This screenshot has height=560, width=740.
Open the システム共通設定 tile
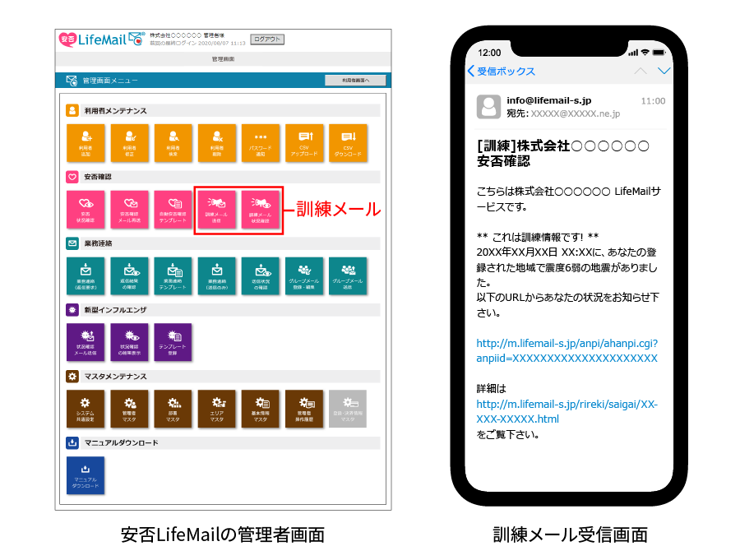coord(86,409)
